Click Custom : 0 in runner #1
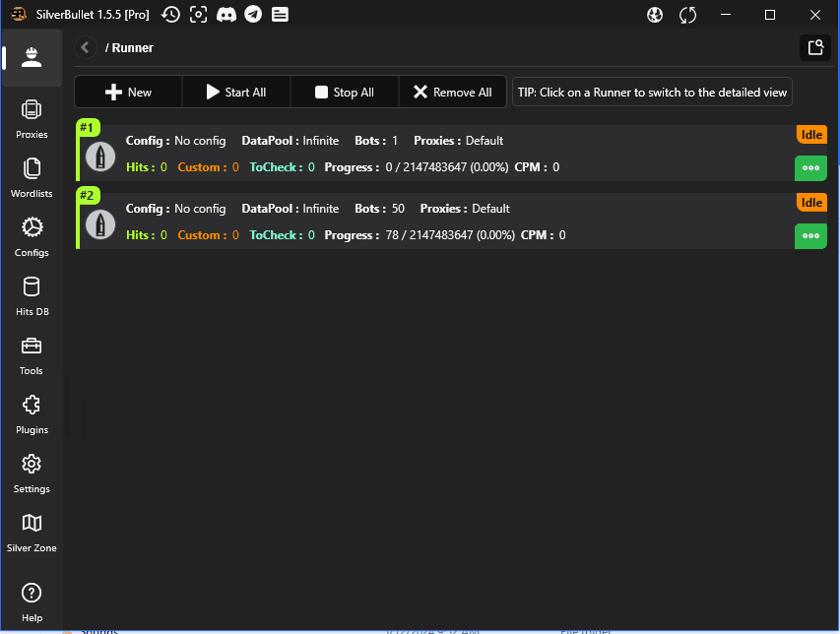The image size is (840, 634). [x=208, y=167]
